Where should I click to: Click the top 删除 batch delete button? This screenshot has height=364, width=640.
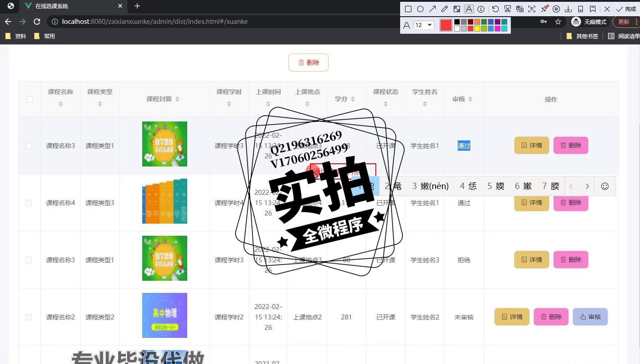[x=308, y=63]
